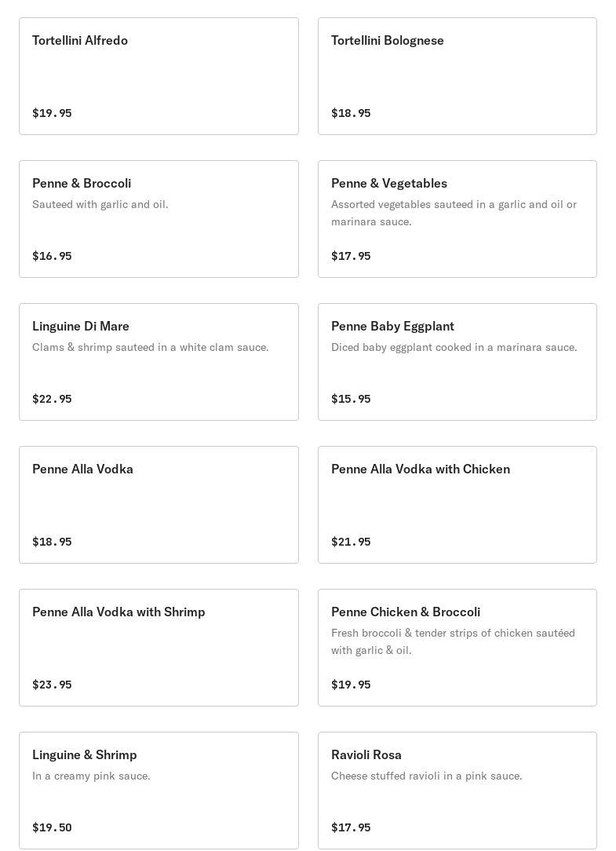Click the $23.95 price for vodka shrimp penne

click(52, 685)
